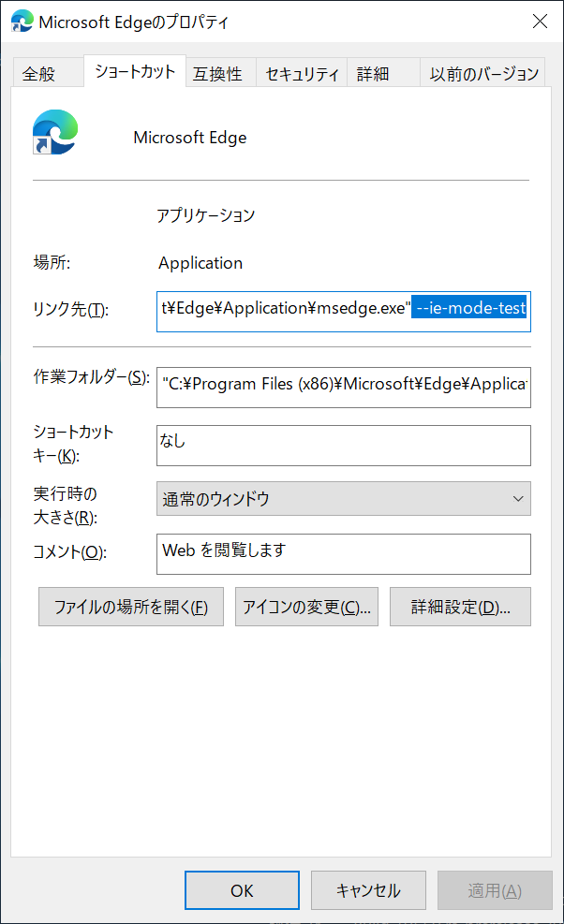Click the リンク先(T) label

[x=71, y=309]
